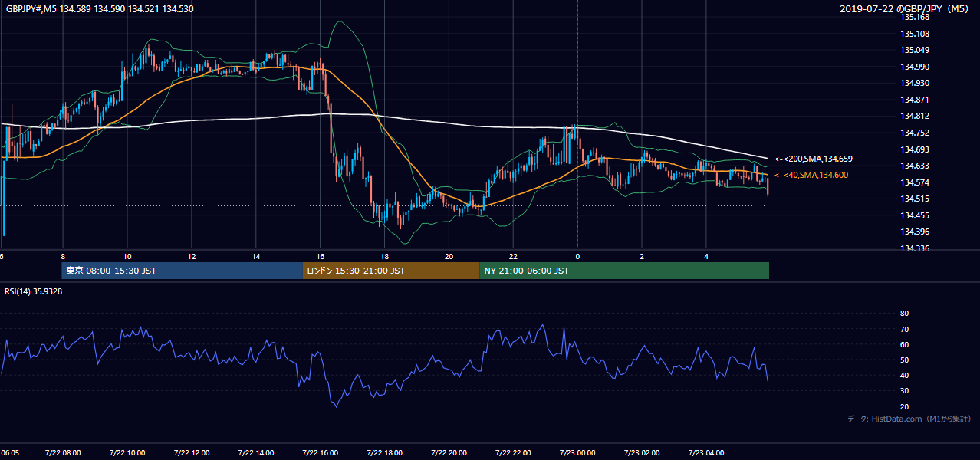Click hour tick 18 under price chart
This screenshot has height=460, width=980.
pos(385,257)
